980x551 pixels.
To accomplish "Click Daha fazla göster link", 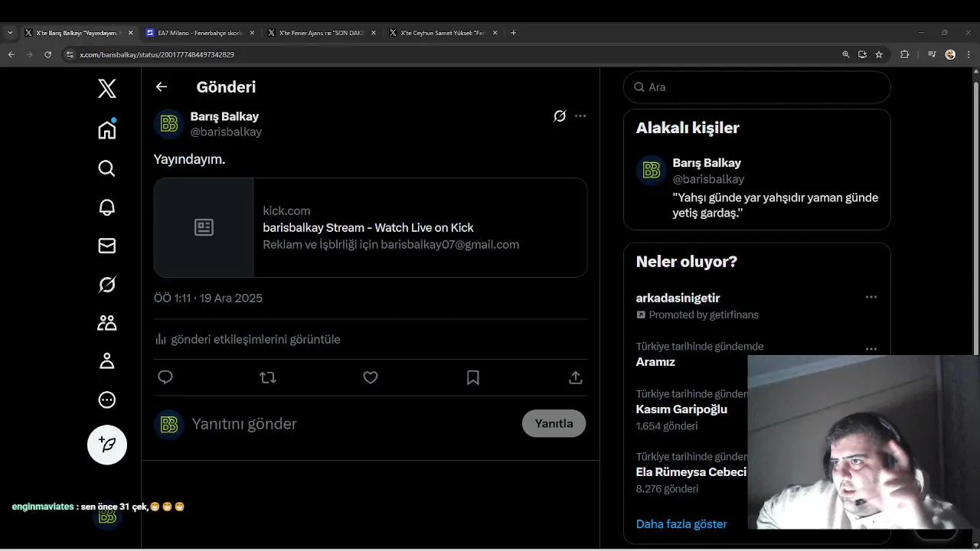I will click(681, 524).
